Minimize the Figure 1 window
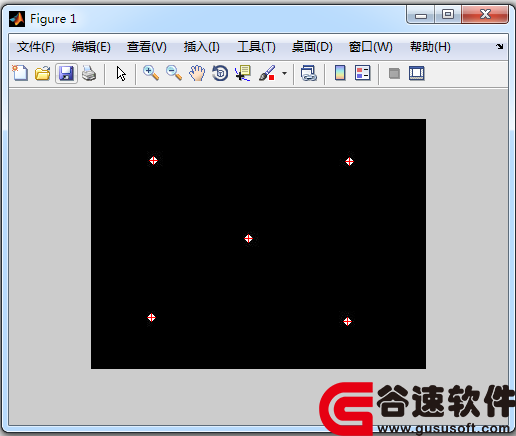 (x=421, y=15)
